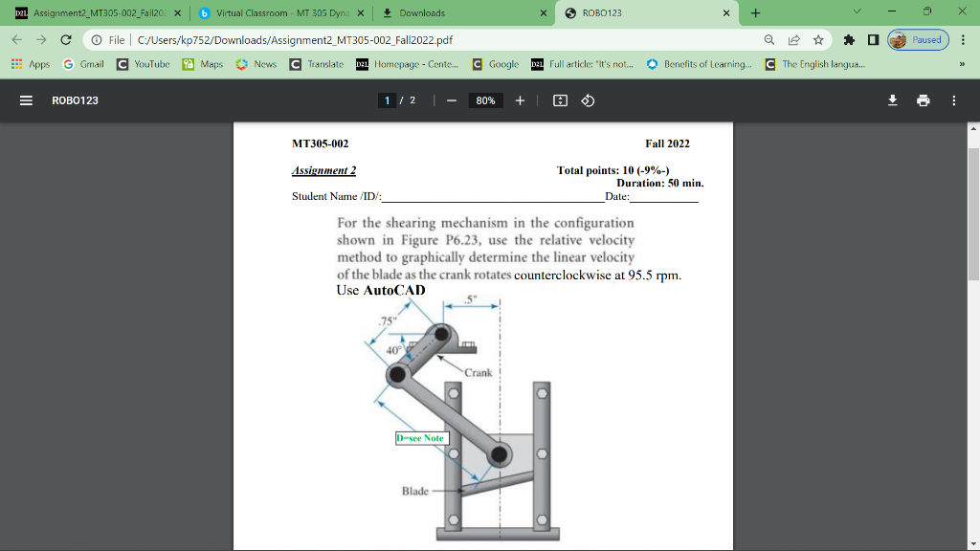Screen dimensions: 980x551
Task: Click the scrollbar up arrow
Action: (973, 128)
